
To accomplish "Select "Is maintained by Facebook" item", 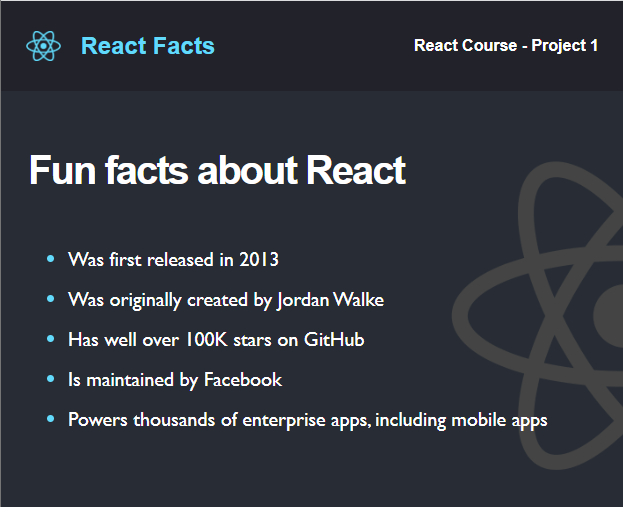I will click(175, 380).
